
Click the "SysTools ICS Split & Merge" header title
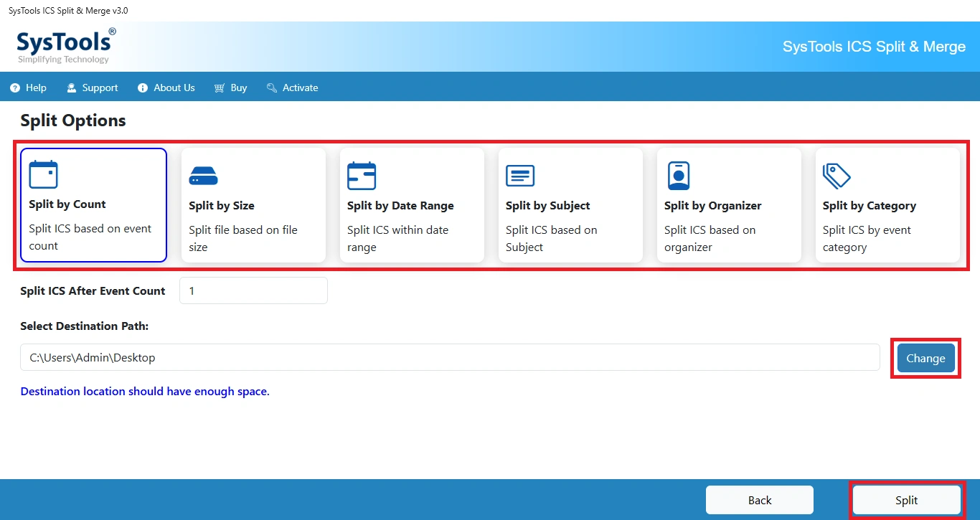[874, 47]
